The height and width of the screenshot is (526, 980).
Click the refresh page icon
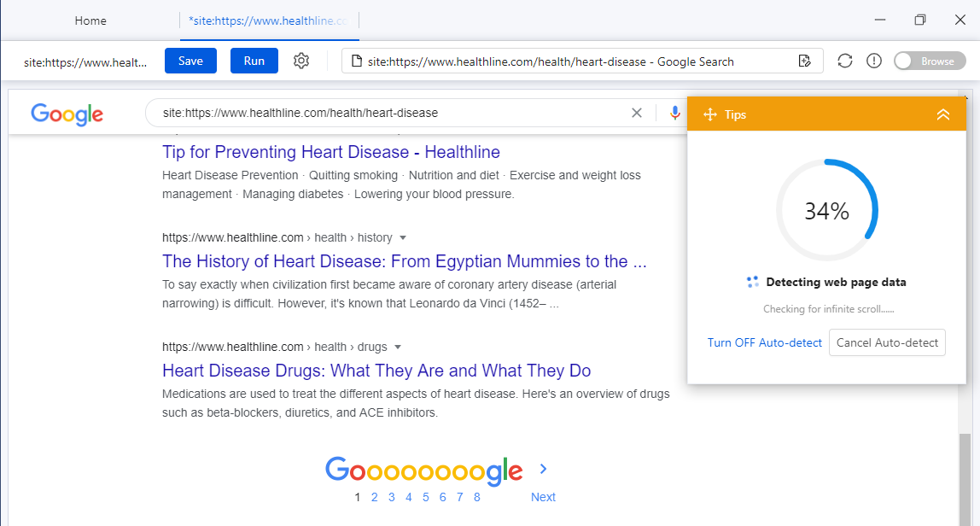pos(845,61)
